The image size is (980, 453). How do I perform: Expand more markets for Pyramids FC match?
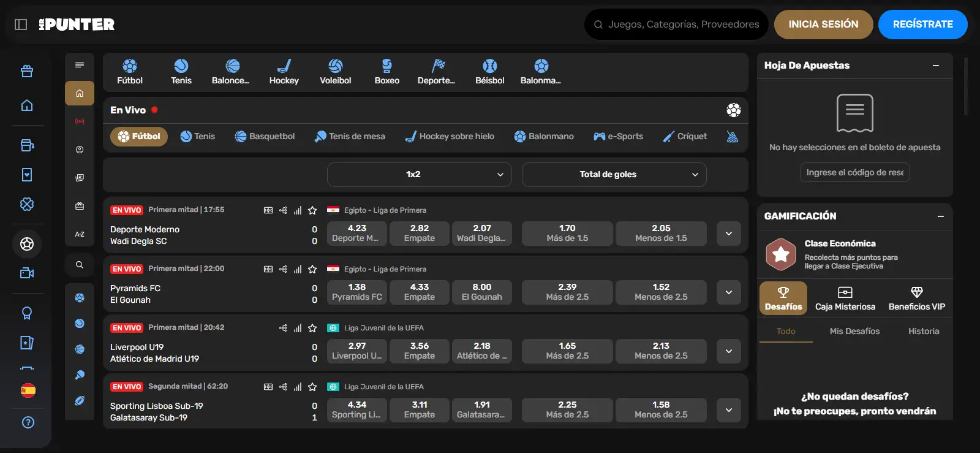point(729,292)
